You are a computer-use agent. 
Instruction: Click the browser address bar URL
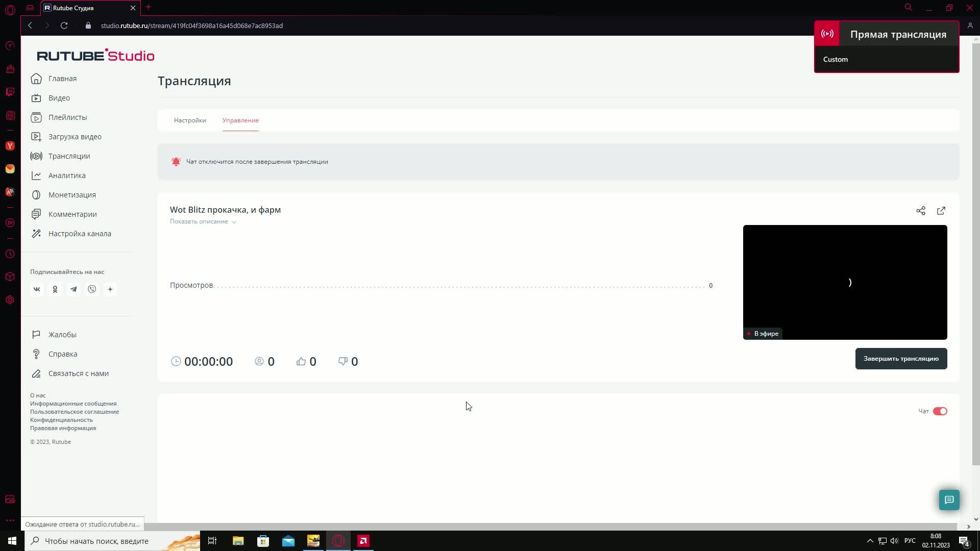pos(192,26)
